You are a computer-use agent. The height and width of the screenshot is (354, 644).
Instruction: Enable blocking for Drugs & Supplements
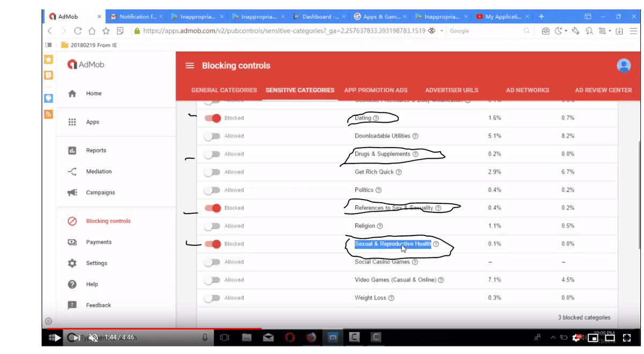(213, 154)
